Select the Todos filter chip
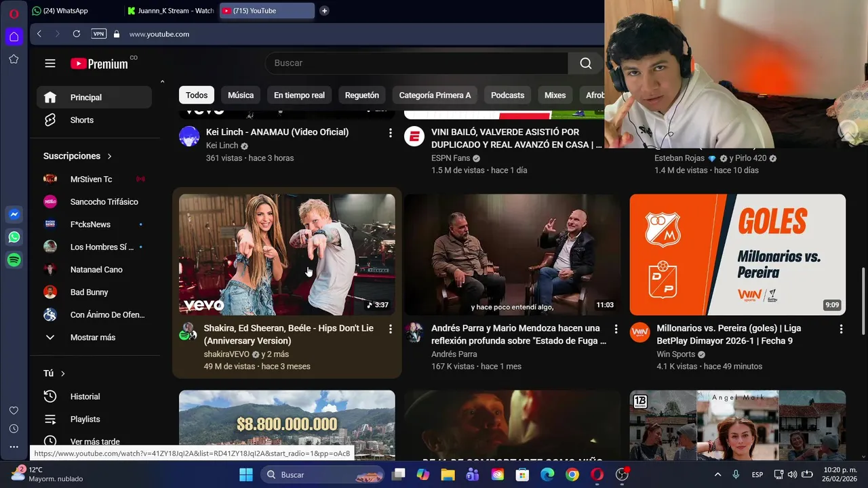868x488 pixels. pyautogui.click(x=197, y=96)
